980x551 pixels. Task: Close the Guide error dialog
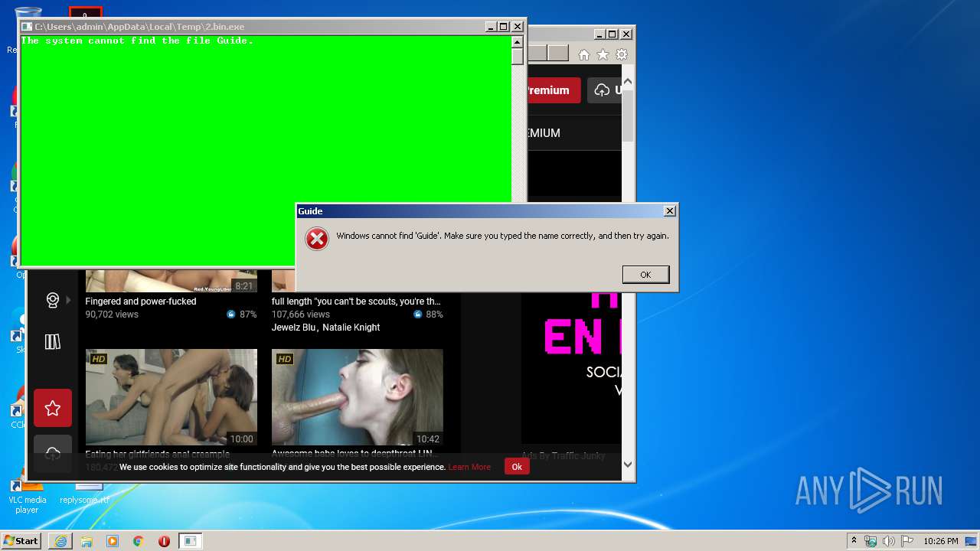click(670, 211)
